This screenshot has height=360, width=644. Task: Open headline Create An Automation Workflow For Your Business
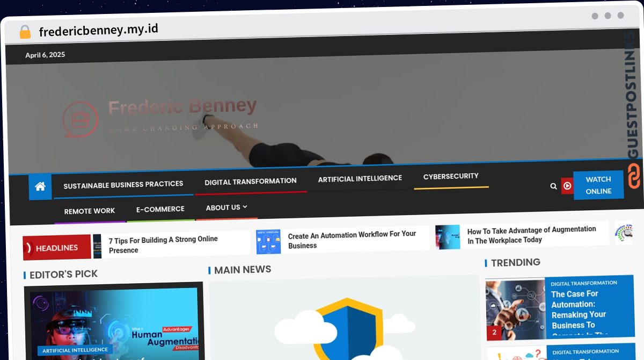[352, 240]
